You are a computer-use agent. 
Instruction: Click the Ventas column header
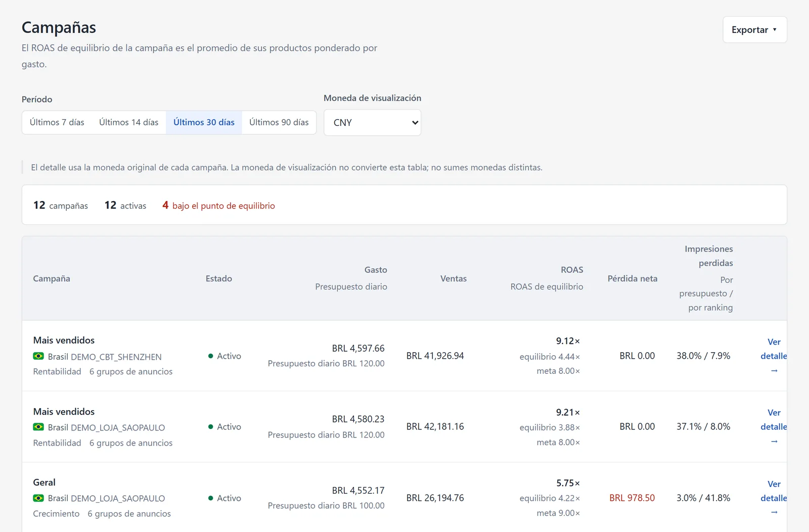pos(454,278)
